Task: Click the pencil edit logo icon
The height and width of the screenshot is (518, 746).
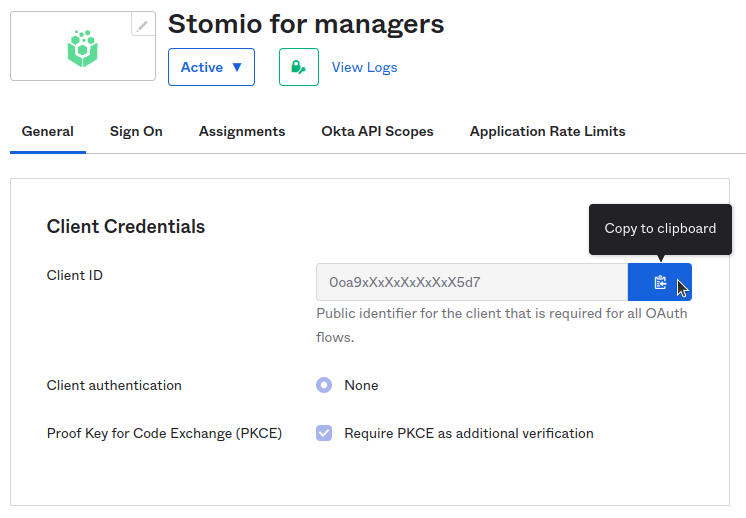Action: click(x=143, y=25)
